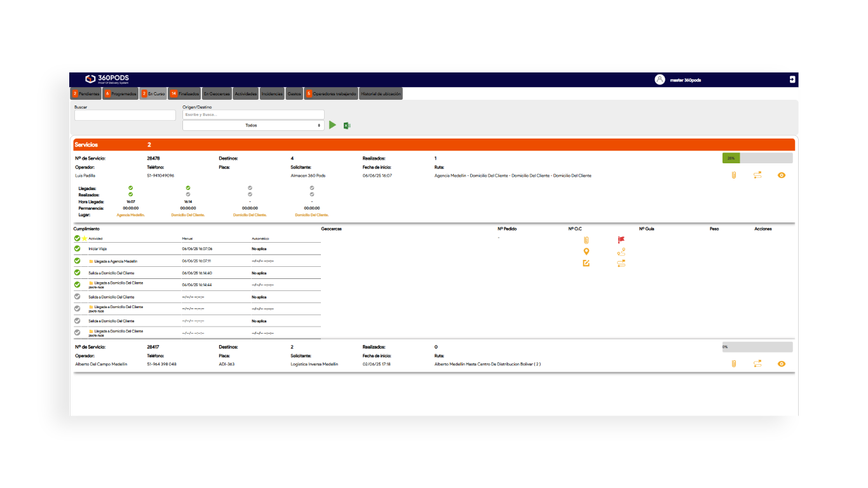Image resolution: width=868 pixels, height=488 pixels.
Task: Click requester Almacen 360 Pods
Action: pyautogui.click(x=308, y=175)
